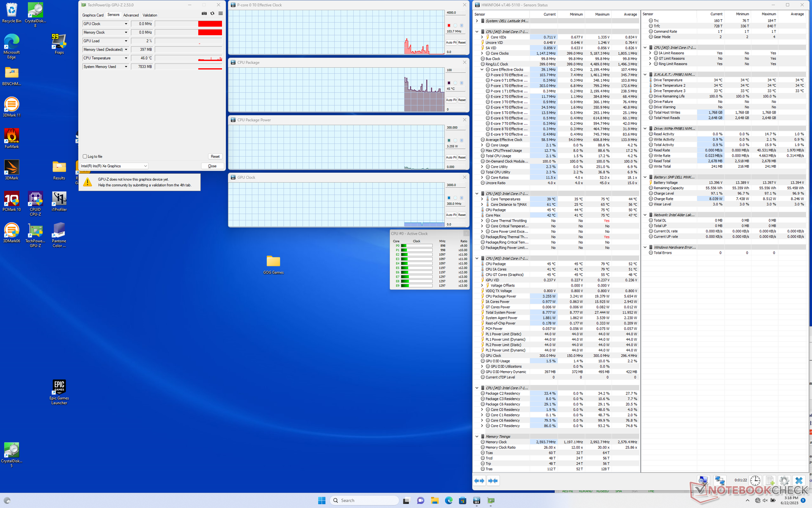Toggle Auto Fit in GPU Clock graph
812x508 pixels.
[x=451, y=215]
